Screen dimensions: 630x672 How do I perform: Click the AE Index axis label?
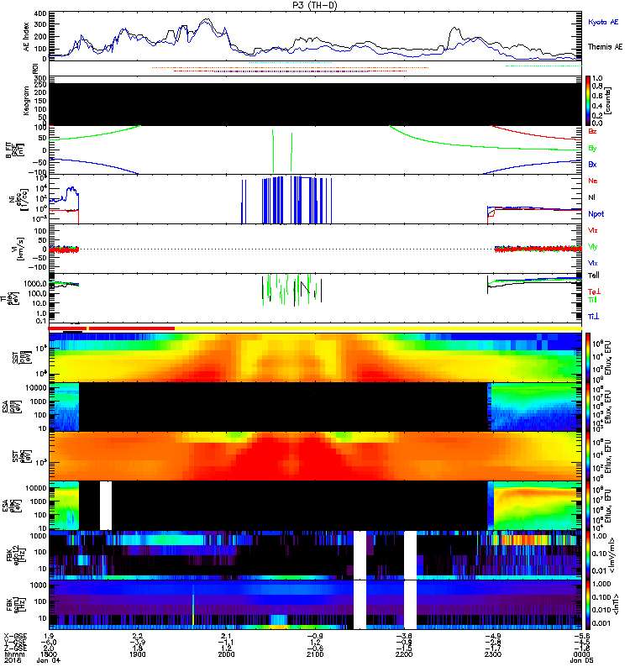point(27,36)
